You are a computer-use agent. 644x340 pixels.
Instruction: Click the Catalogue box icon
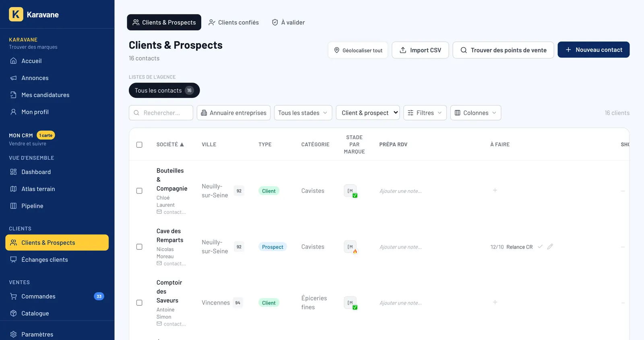pyautogui.click(x=13, y=313)
